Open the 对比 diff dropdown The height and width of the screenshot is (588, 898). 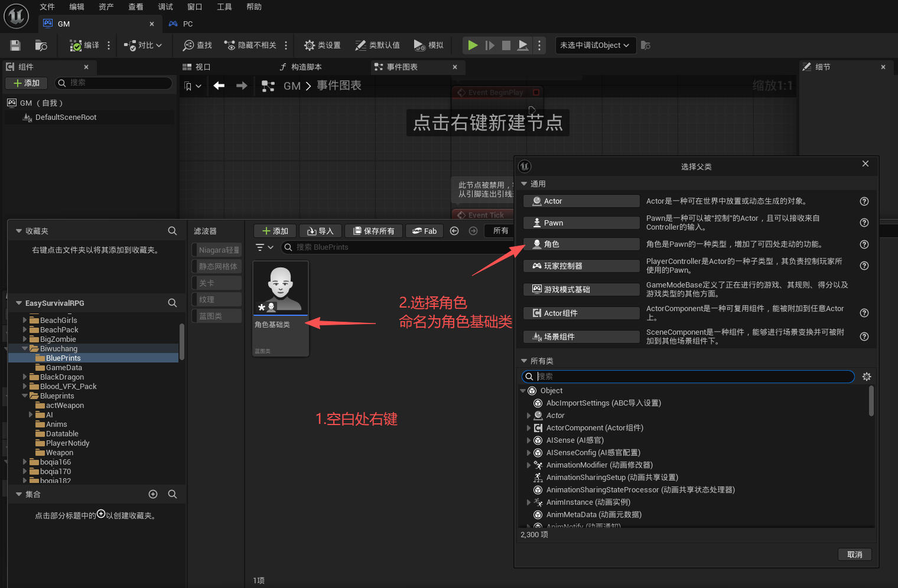pos(142,45)
